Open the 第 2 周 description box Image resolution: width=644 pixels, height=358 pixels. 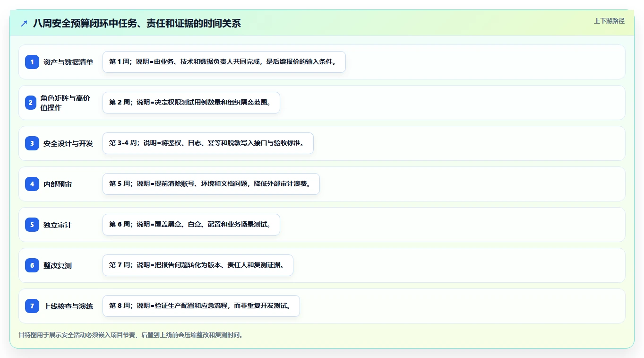coord(191,103)
